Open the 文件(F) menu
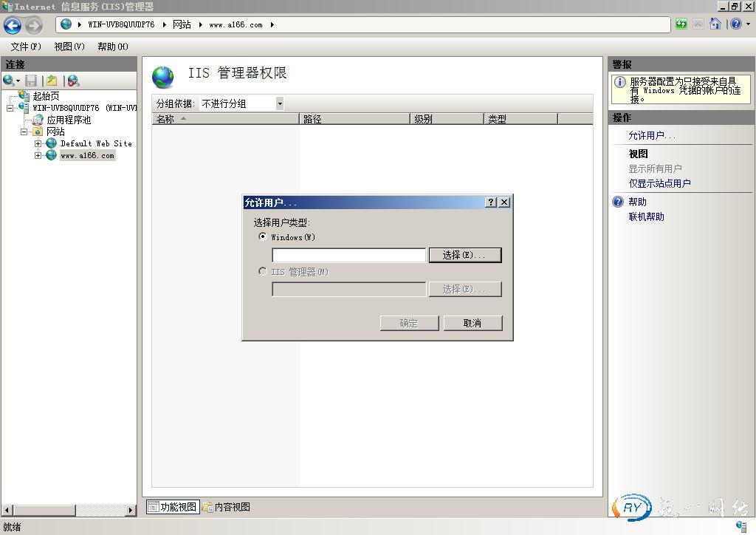This screenshot has width=756, height=535. point(26,47)
